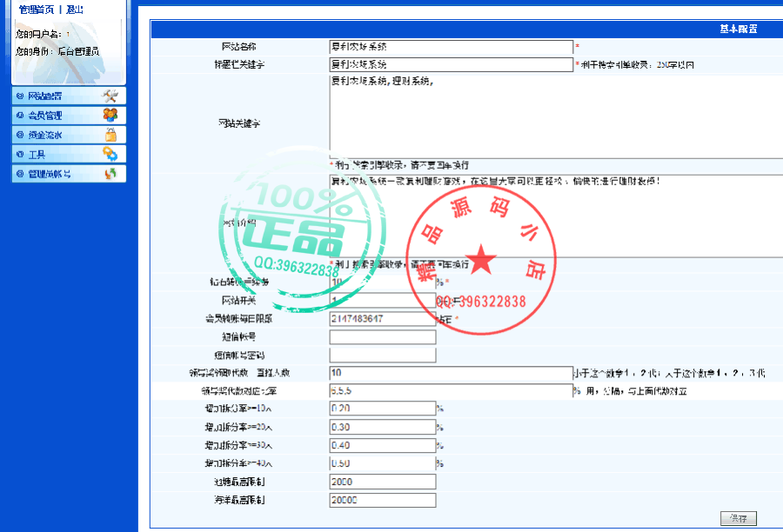Viewport: 783px width, 532px height.
Task: Focus the empty 短信帐号密码 field
Action: (383, 355)
